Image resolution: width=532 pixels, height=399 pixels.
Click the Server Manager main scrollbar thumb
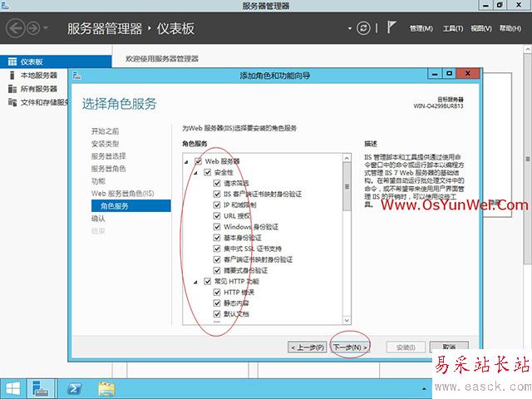click(x=528, y=159)
